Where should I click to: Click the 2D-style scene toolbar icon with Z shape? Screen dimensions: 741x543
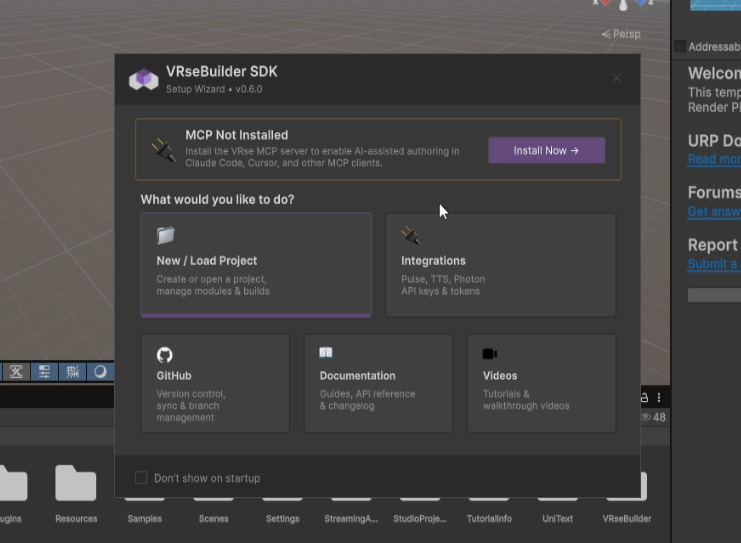pyautogui.click(x=16, y=371)
